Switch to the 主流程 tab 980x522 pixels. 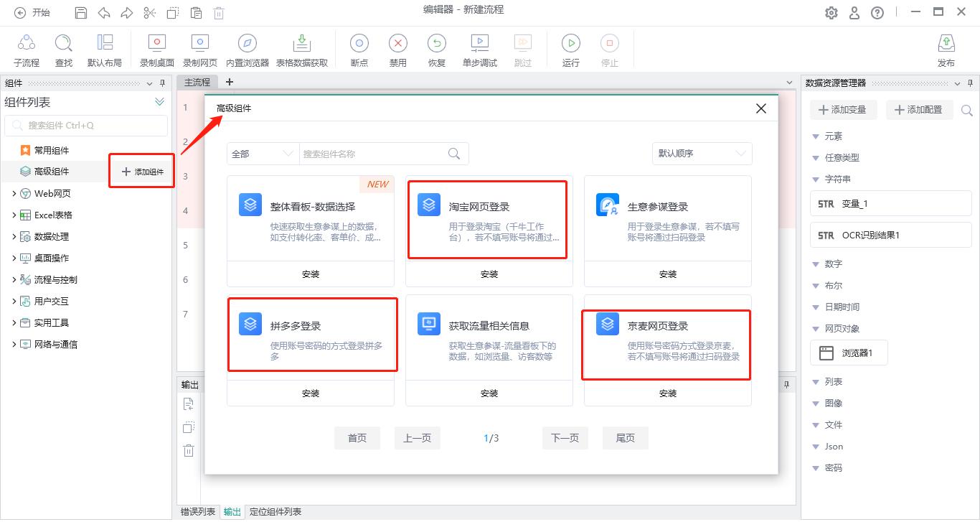click(x=197, y=83)
